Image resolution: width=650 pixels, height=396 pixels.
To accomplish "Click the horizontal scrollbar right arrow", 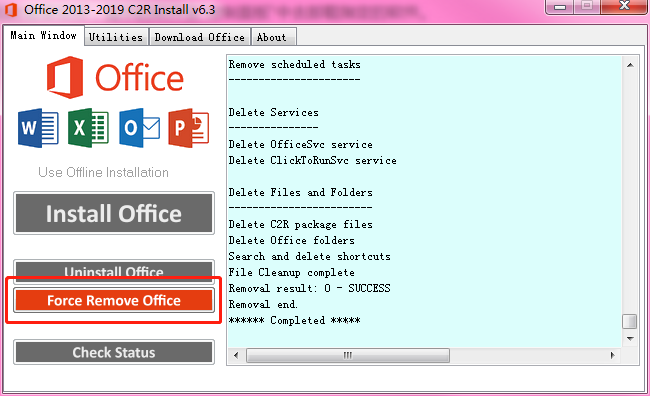I will click(x=612, y=355).
